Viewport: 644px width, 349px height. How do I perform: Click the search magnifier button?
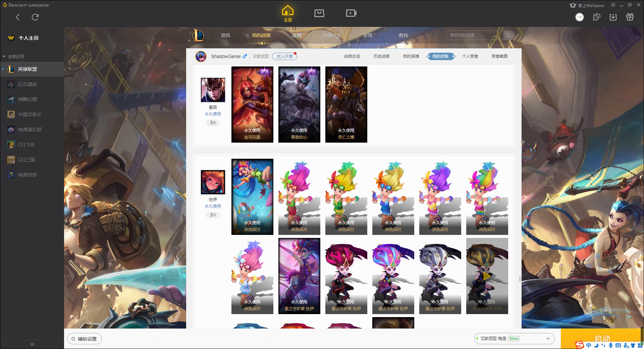(508, 35)
